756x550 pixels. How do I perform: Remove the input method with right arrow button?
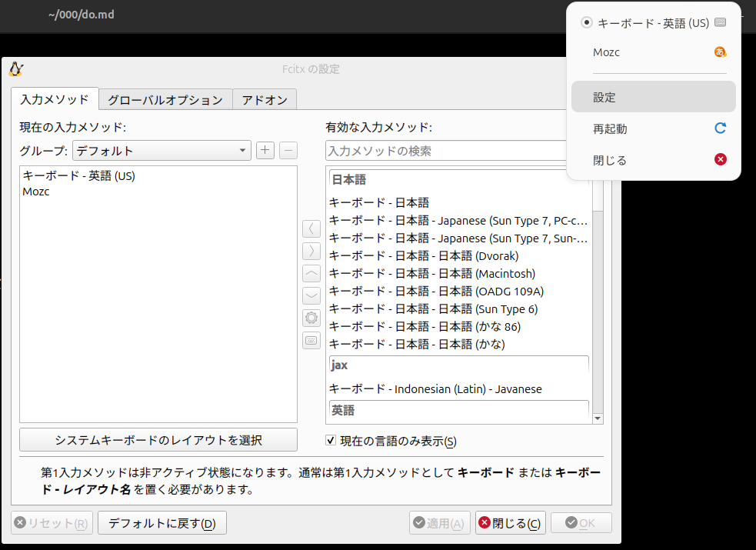[311, 251]
